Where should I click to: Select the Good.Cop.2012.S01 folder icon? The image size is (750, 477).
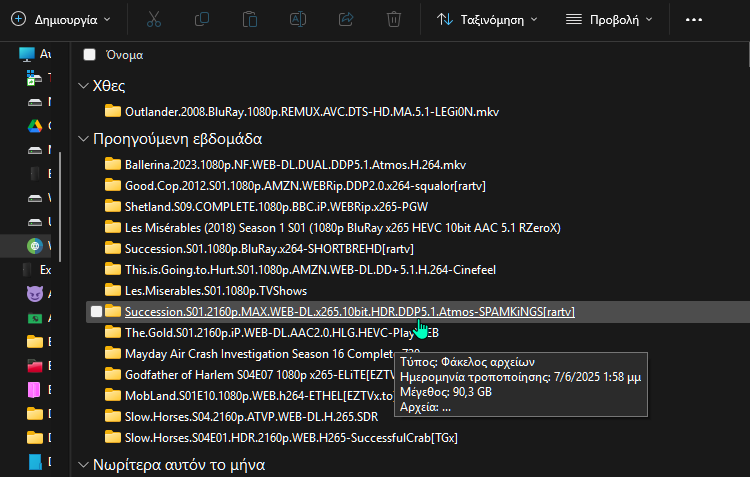pyautogui.click(x=113, y=185)
